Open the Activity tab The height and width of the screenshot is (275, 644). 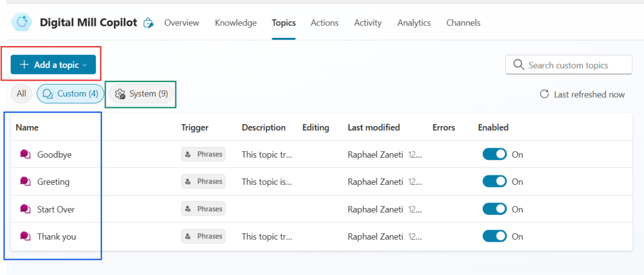pyautogui.click(x=368, y=23)
